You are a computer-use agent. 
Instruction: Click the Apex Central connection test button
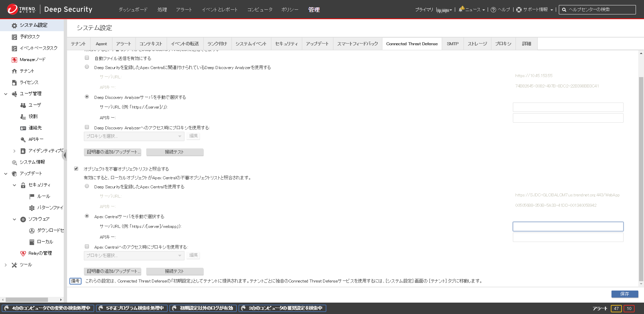(174, 271)
